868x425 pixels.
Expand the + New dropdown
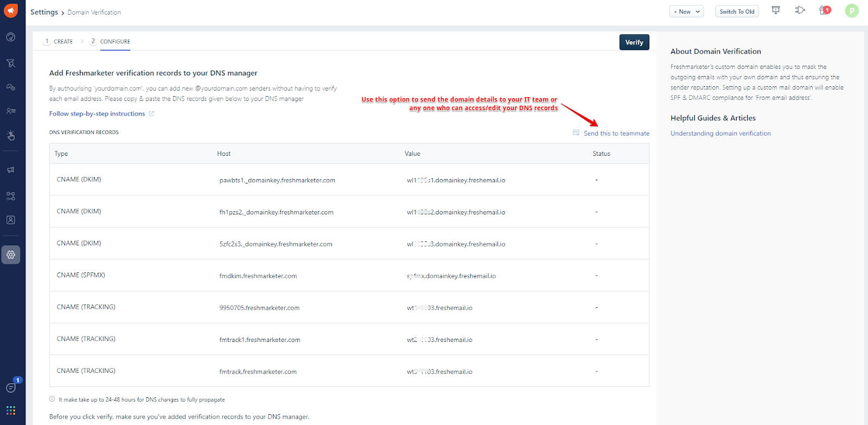pyautogui.click(x=686, y=11)
